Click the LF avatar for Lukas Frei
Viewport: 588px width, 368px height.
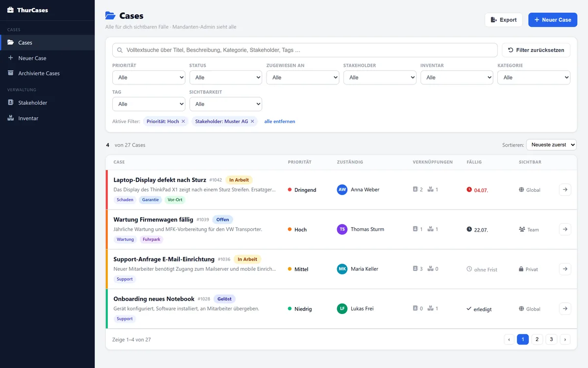tap(342, 309)
